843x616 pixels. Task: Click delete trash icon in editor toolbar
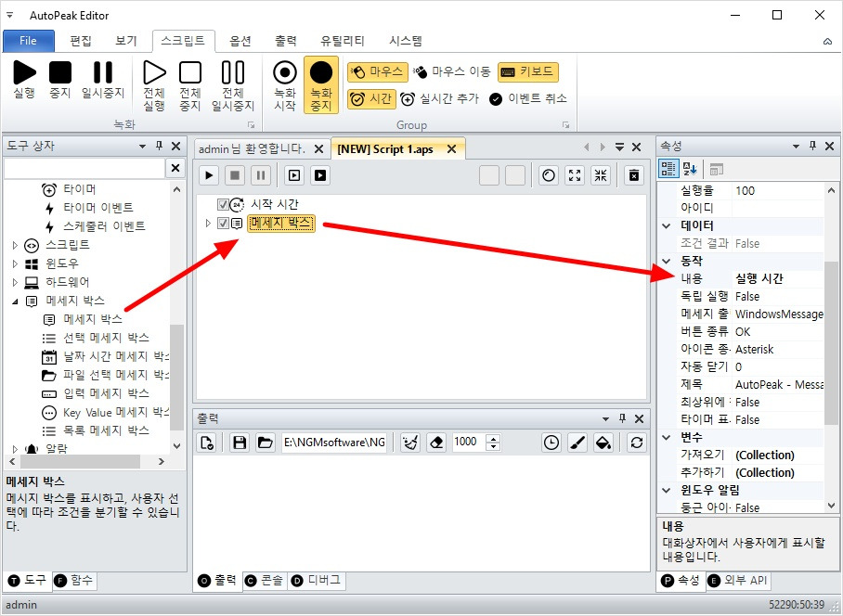[634, 175]
